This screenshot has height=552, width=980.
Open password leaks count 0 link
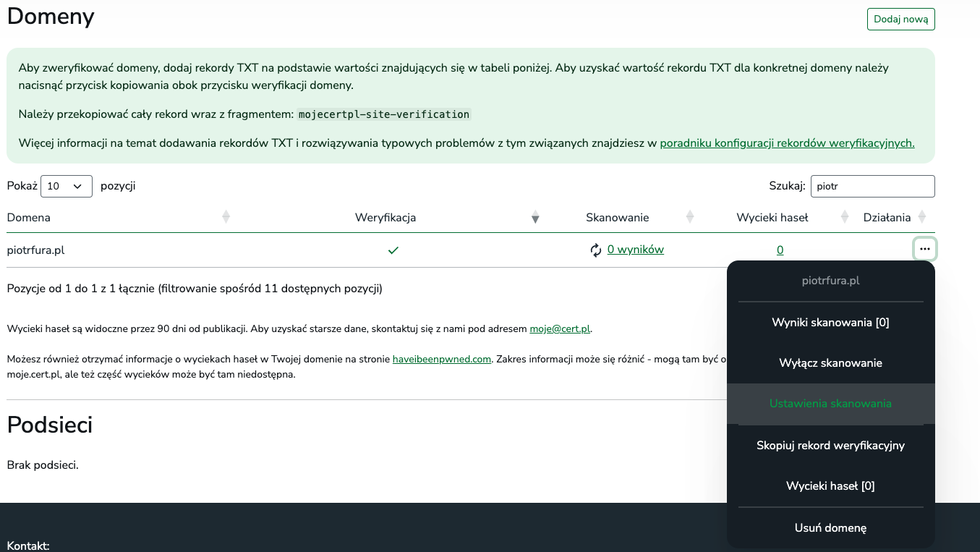click(780, 250)
